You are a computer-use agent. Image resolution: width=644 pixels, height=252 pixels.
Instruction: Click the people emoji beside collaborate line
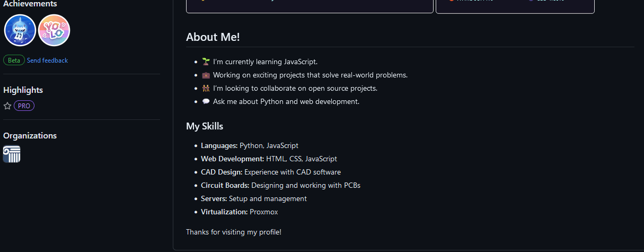(206, 89)
